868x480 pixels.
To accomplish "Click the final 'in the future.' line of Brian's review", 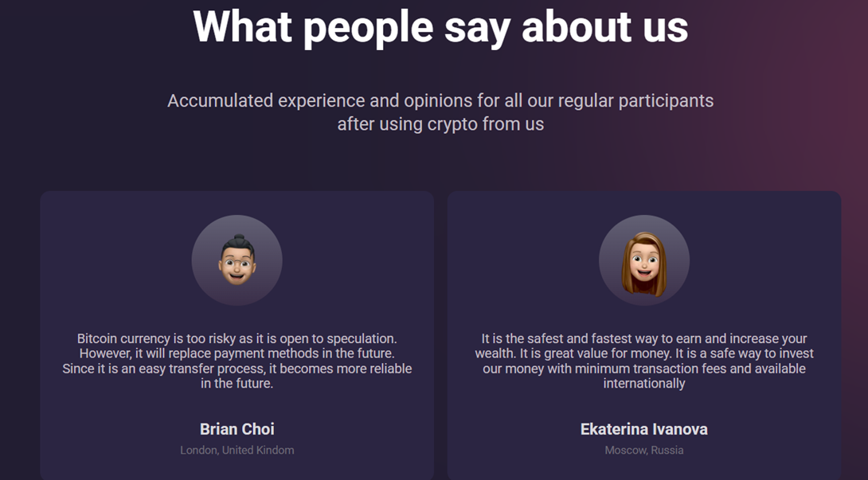I will click(237, 383).
